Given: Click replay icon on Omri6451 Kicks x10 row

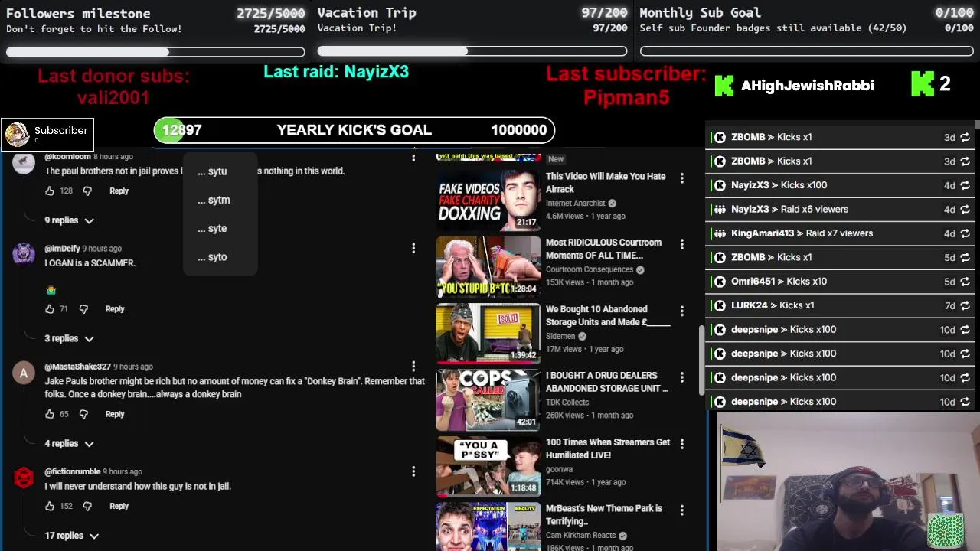Looking at the screenshot, I should (965, 282).
